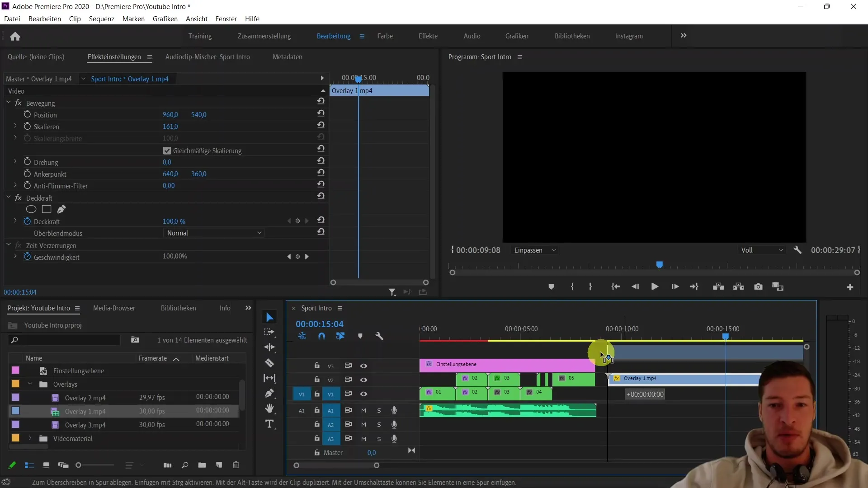
Task: Click Einpassen dropdown in program monitor
Action: (x=534, y=250)
